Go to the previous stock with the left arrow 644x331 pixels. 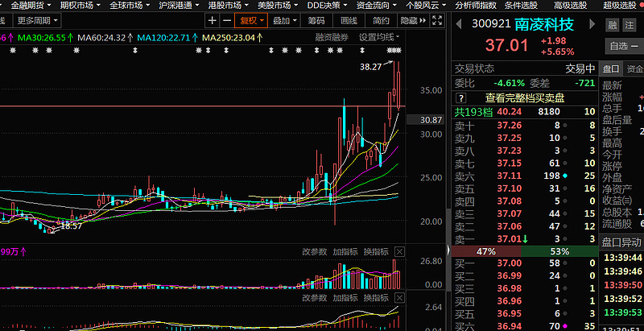459,24
